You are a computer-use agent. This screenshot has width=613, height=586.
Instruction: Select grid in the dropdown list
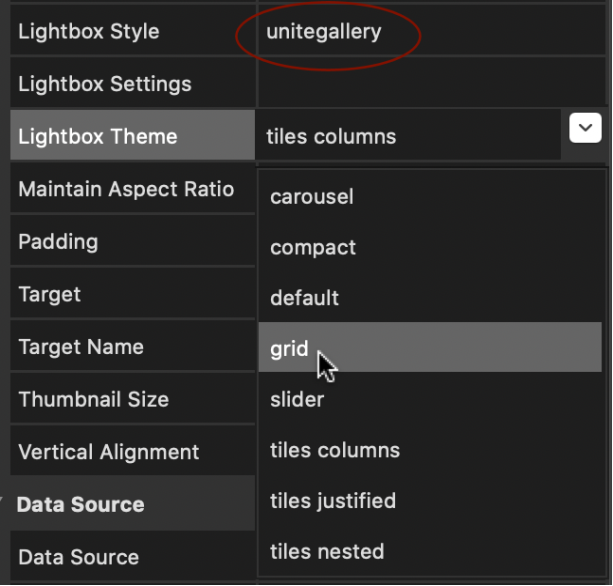(x=430, y=347)
